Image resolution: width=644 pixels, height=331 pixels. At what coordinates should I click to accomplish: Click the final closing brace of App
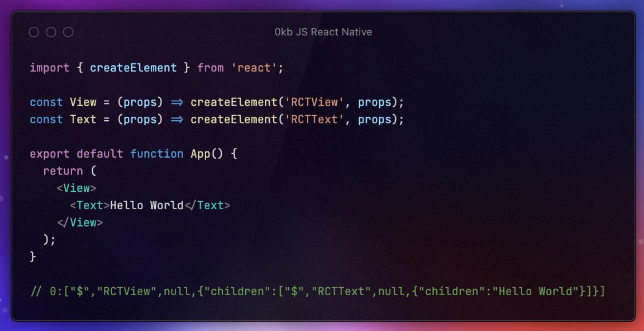point(33,257)
